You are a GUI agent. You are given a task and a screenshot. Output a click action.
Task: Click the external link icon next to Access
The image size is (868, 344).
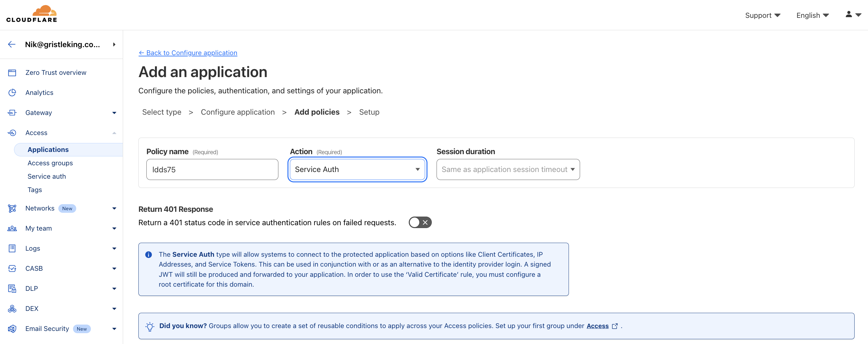(614, 326)
